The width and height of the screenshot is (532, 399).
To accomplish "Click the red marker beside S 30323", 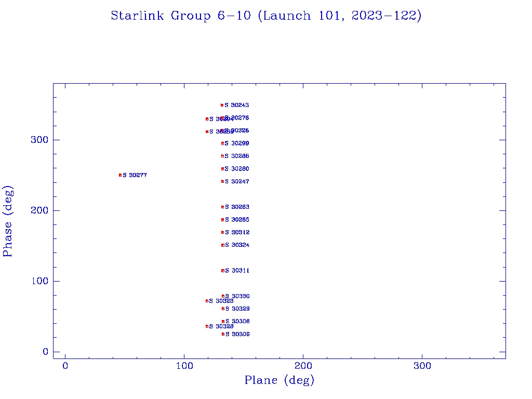I will coord(207,301).
